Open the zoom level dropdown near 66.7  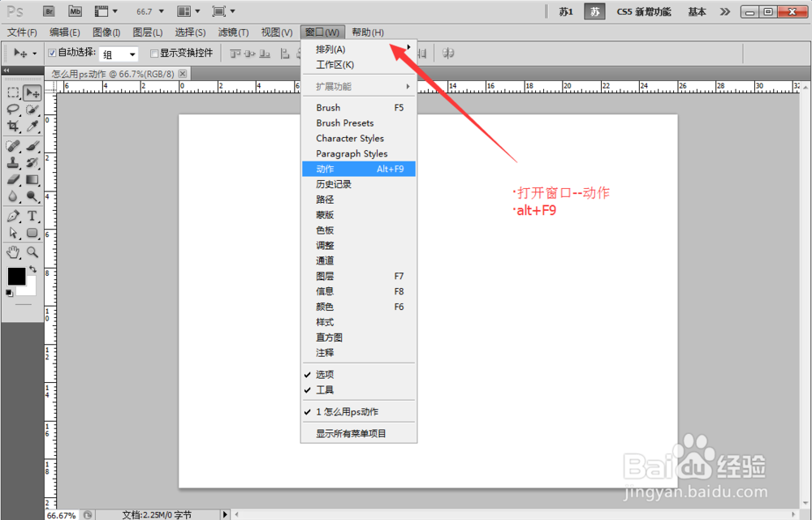tap(160, 11)
